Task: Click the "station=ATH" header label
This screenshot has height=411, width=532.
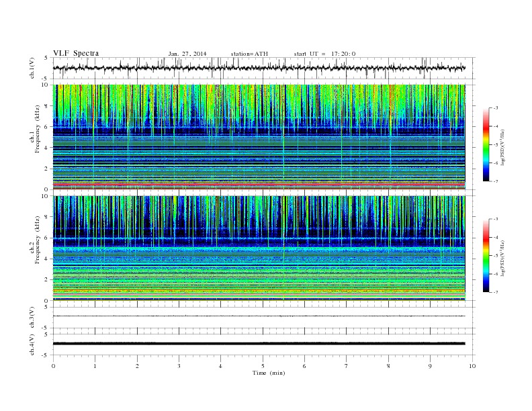Action: (249, 54)
